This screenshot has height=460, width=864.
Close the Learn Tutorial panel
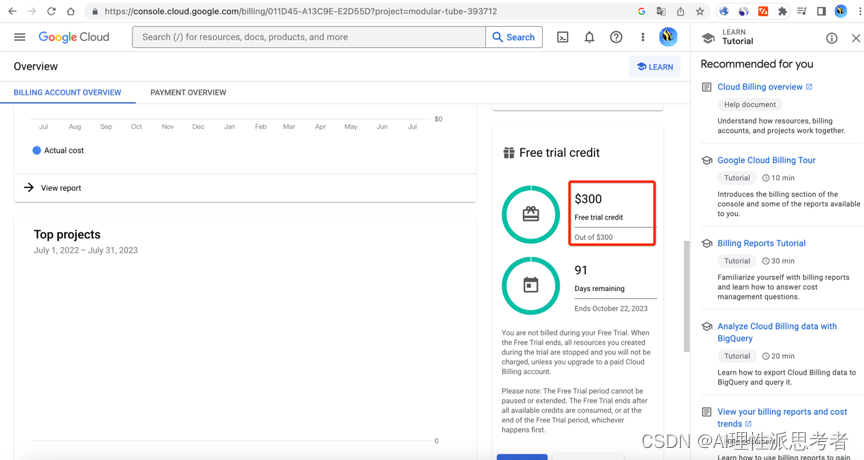pyautogui.click(x=856, y=38)
